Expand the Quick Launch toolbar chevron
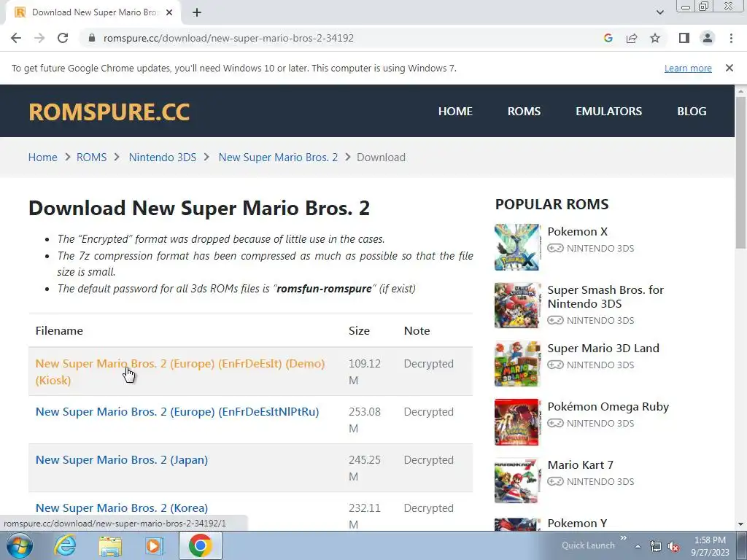Image resolution: width=747 pixels, height=560 pixels. point(623,538)
